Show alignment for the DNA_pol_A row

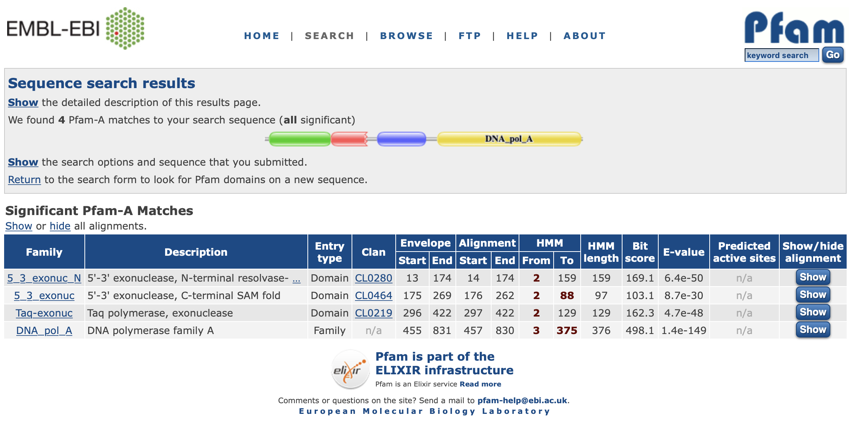click(812, 329)
